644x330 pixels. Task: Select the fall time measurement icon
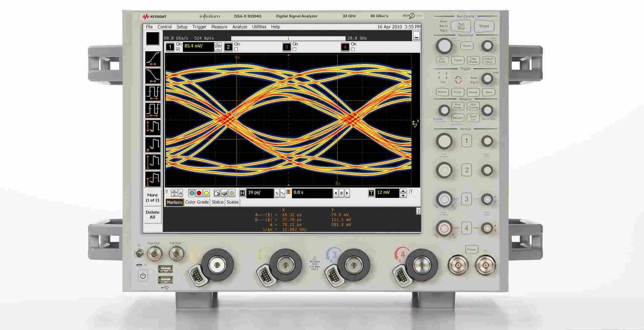[153, 76]
